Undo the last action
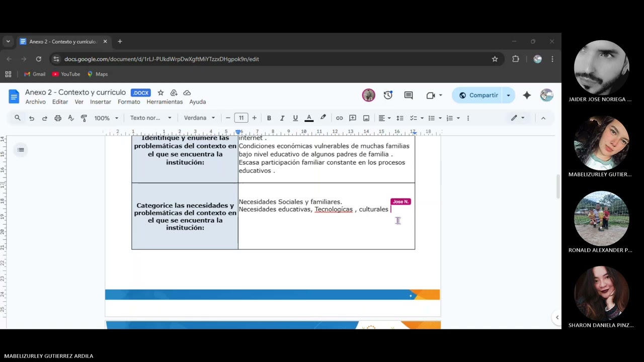The width and height of the screenshot is (644, 362). (x=32, y=118)
